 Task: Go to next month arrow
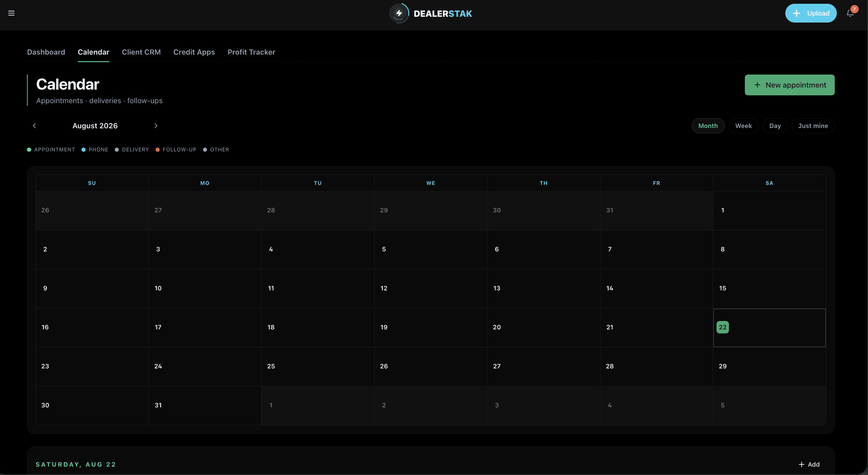click(x=156, y=126)
